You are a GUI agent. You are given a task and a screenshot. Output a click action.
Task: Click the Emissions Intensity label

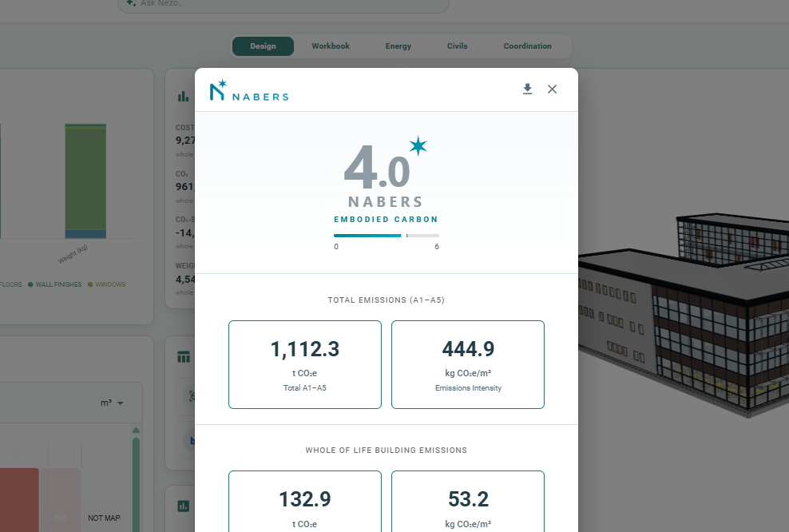[468, 388]
